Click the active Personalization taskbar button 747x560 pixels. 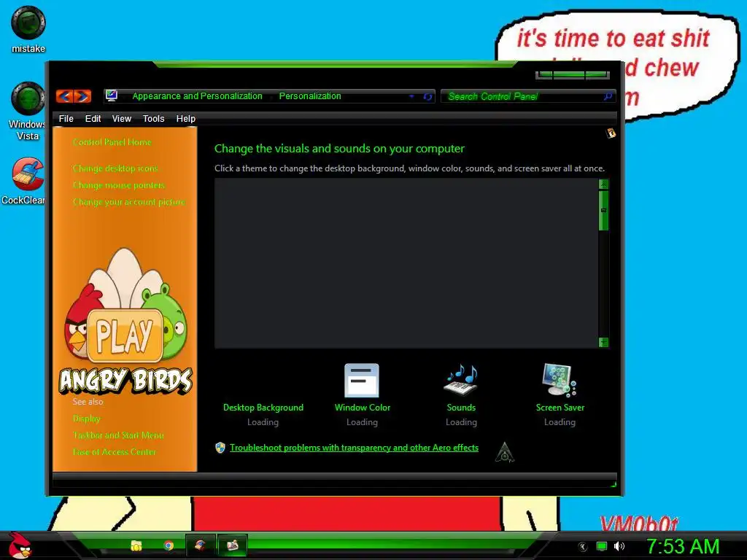(x=233, y=545)
